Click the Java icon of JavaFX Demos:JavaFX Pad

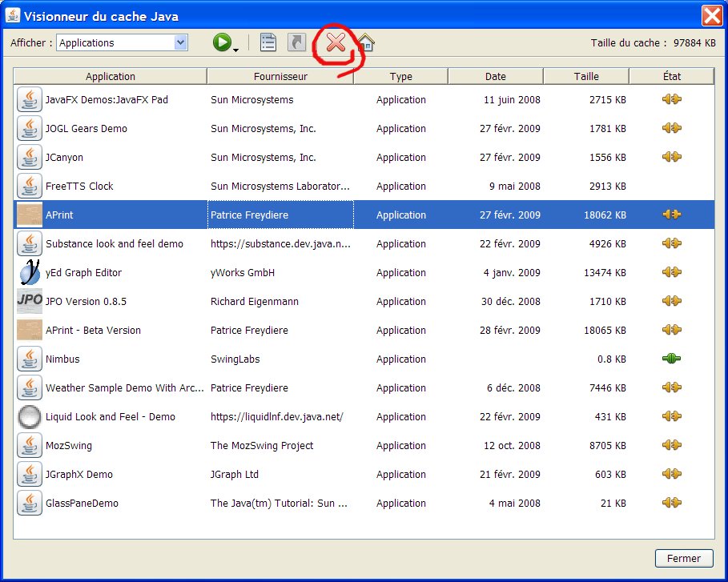pos(30,99)
